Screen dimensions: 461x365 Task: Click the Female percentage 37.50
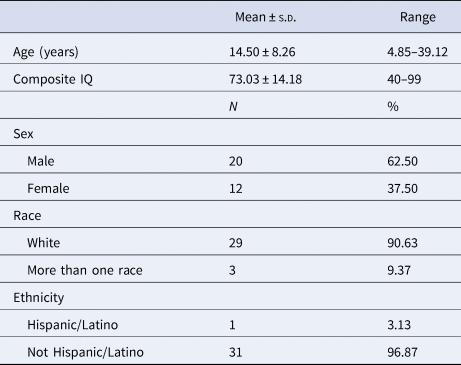402,189
